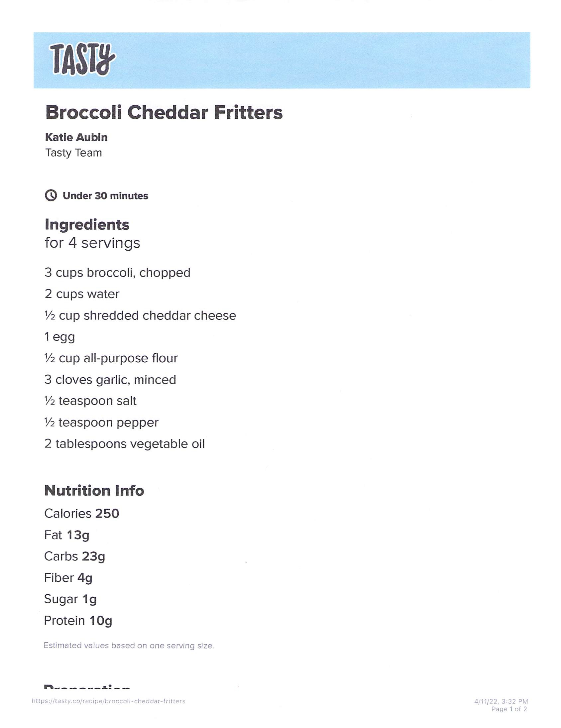Click the Broccoli Cheddar Fritters title
The image size is (561, 728).
[x=164, y=113]
